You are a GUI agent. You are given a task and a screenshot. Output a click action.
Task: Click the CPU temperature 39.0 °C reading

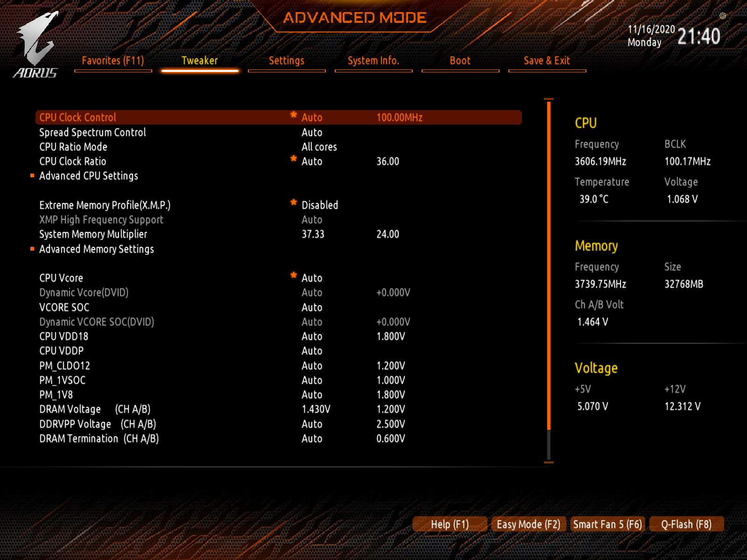click(x=594, y=199)
